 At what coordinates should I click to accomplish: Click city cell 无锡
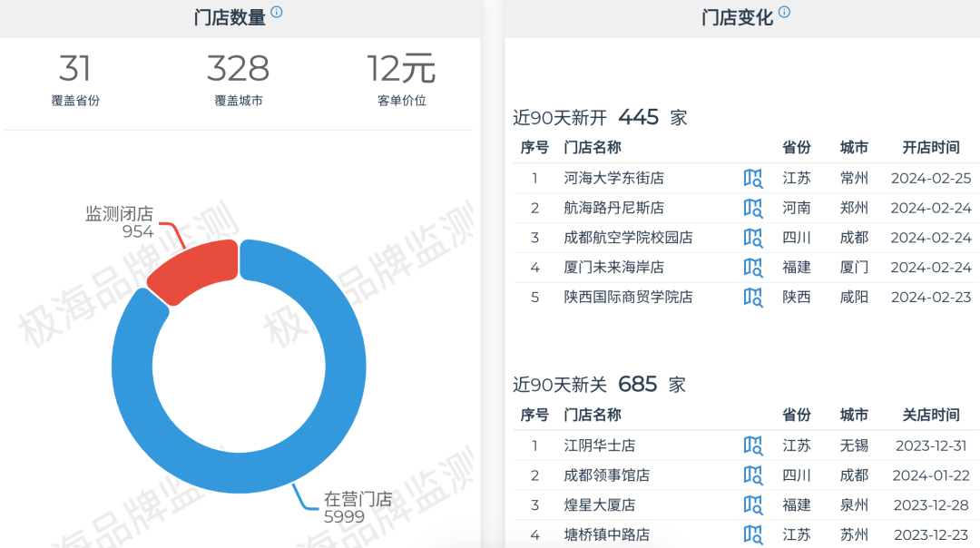tap(854, 445)
